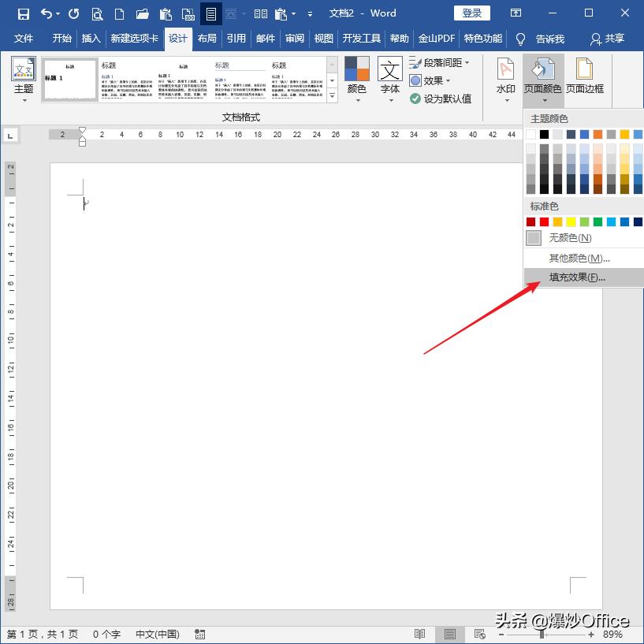Open the 水印 (Watermark) tool
Image resolution: width=644 pixels, height=644 pixels.
point(505,79)
